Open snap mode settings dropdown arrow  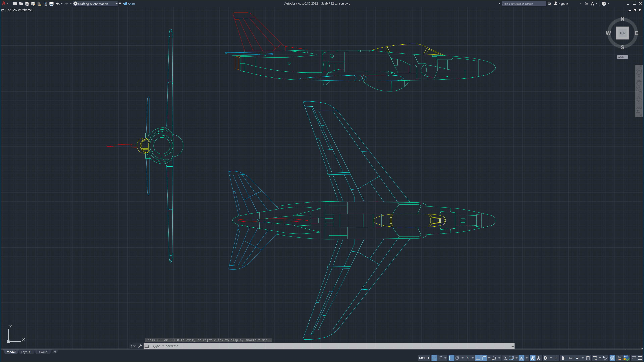[445, 358]
